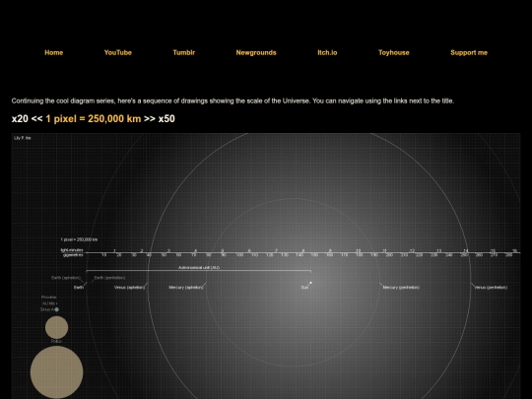Go to the Home page link
Screen dimensions: 532x399
point(53,52)
